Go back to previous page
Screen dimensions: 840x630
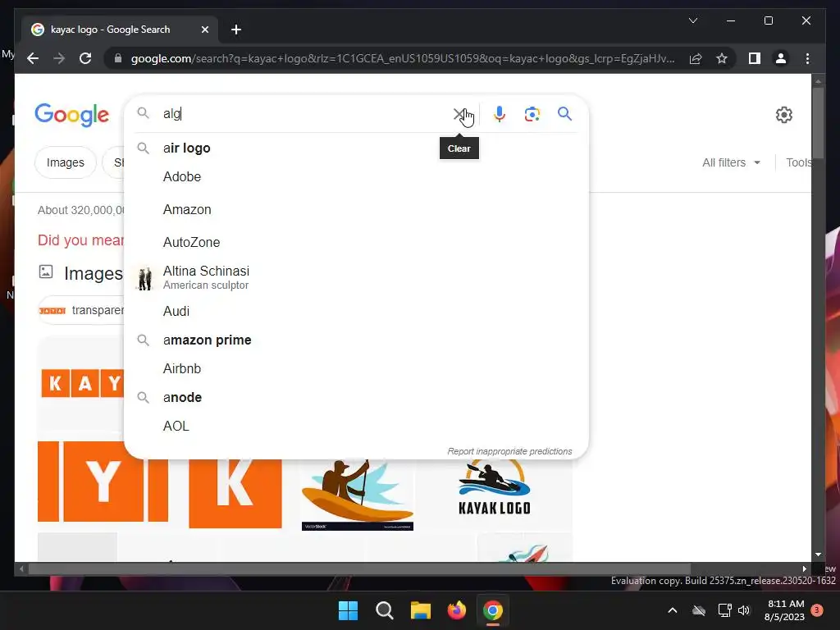coord(33,58)
